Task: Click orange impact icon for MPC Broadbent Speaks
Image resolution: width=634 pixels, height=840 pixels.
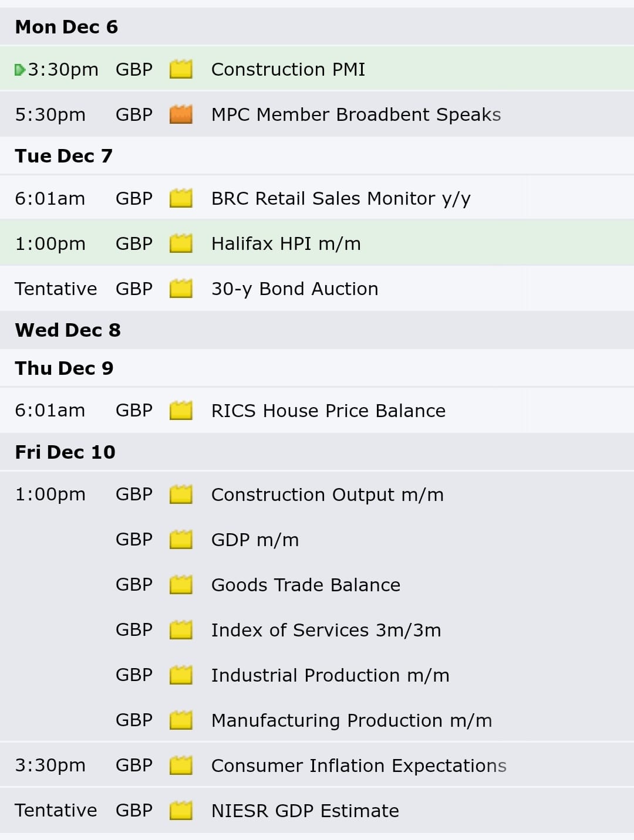Action: pos(181,114)
